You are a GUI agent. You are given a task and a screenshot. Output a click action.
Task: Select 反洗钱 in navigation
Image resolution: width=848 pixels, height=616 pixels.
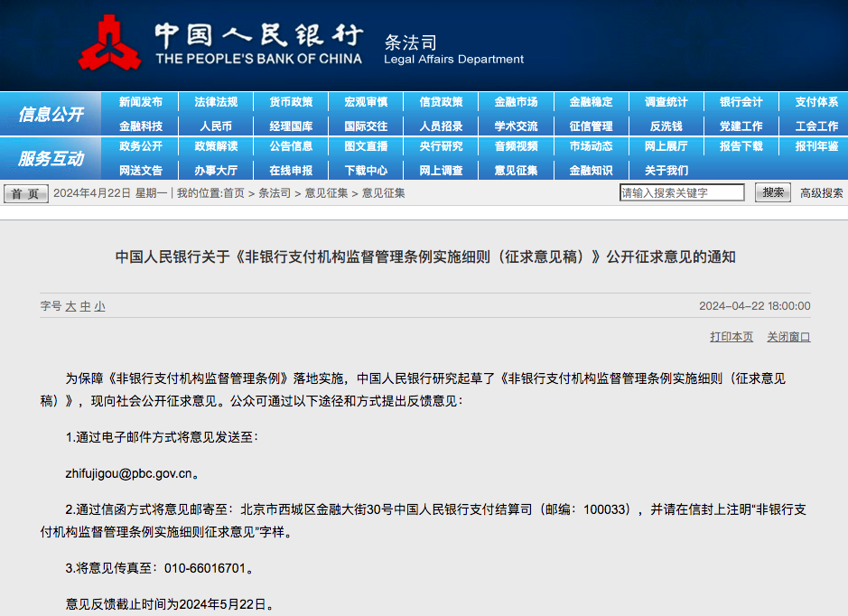pyautogui.click(x=666, y=126)
